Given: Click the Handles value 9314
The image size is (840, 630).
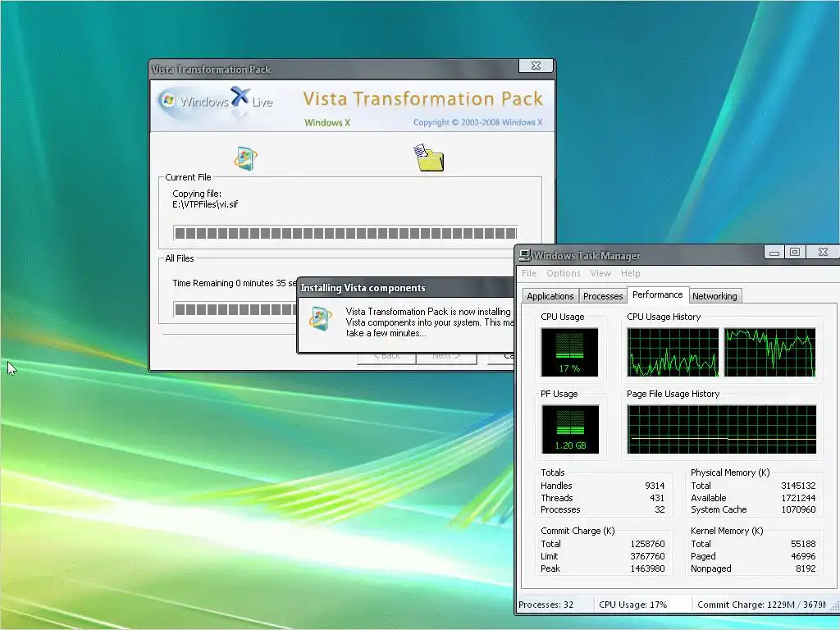Looking at the screenshot, I should pos(655,486).
